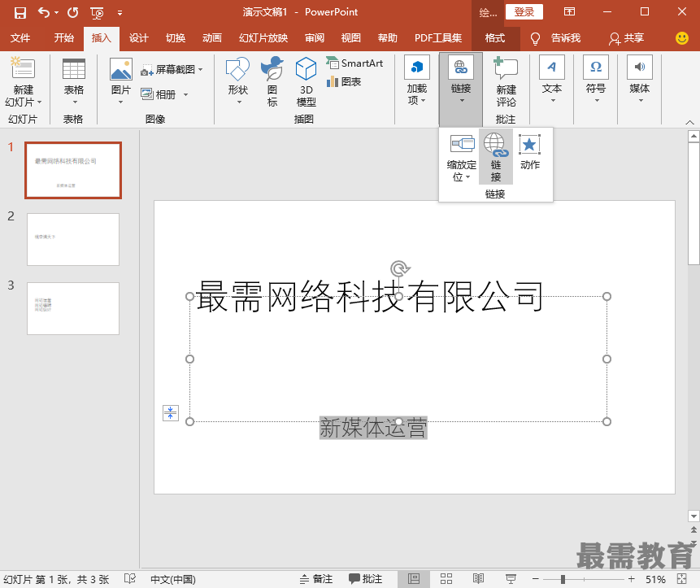Switch to the Home (开始) tab
The height and width of the screenshot is (588, 700).
[x=64, y=38]
